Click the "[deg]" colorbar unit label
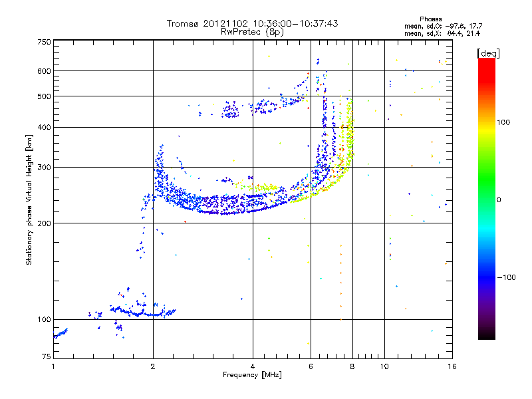The width and height of the screenshot is (532, 399). (488, 53)
